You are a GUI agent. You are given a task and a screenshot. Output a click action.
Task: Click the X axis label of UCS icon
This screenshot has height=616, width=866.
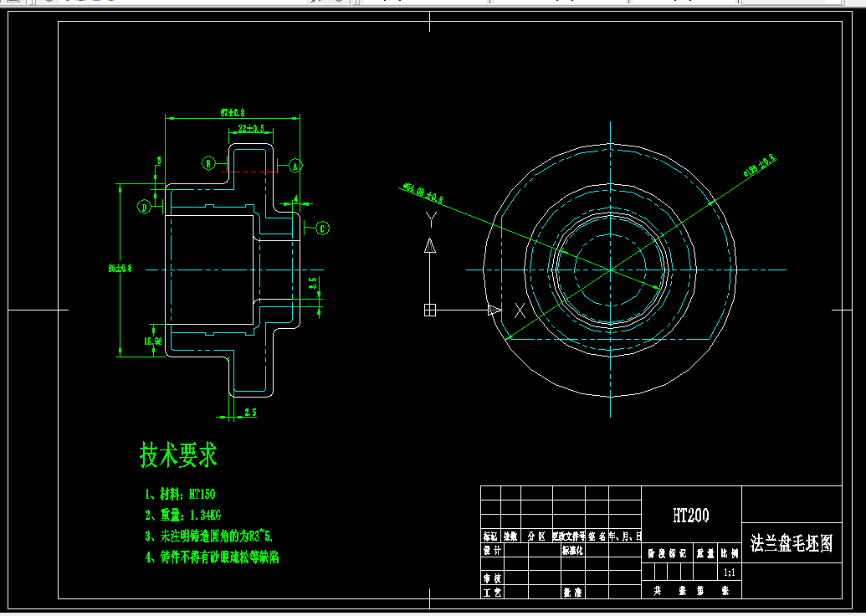520,311
